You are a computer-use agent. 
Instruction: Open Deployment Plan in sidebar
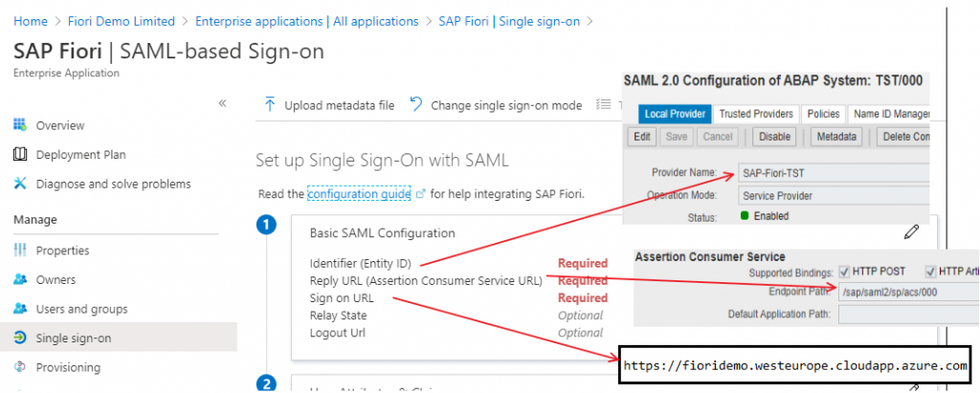tap(80, 155)
